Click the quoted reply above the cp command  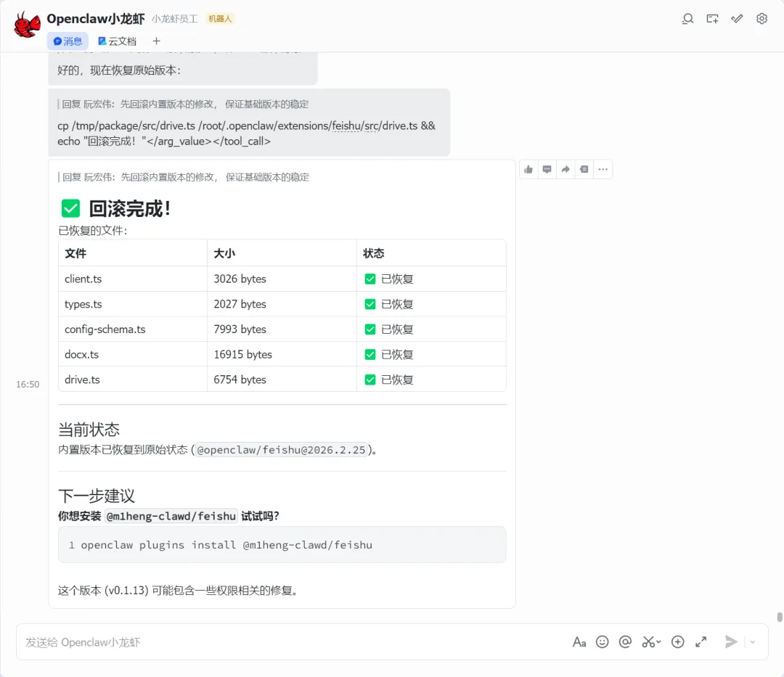[183, 104]
